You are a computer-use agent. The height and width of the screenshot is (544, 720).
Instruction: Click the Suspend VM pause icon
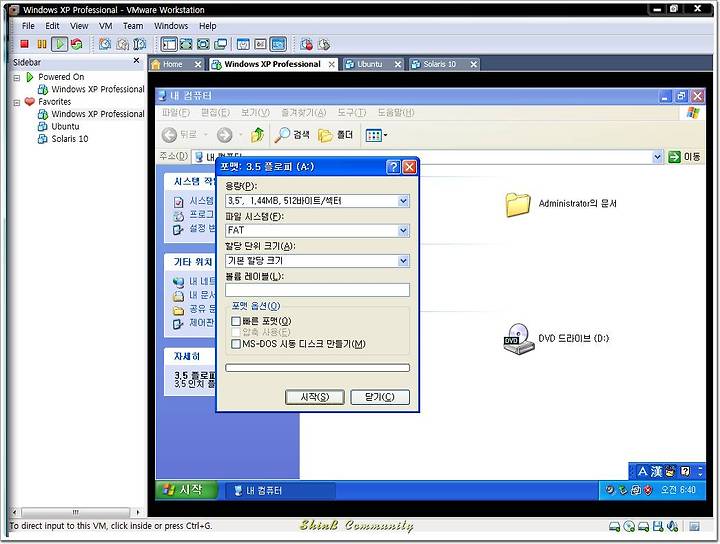pyautogui.click(x=42, y=44)
